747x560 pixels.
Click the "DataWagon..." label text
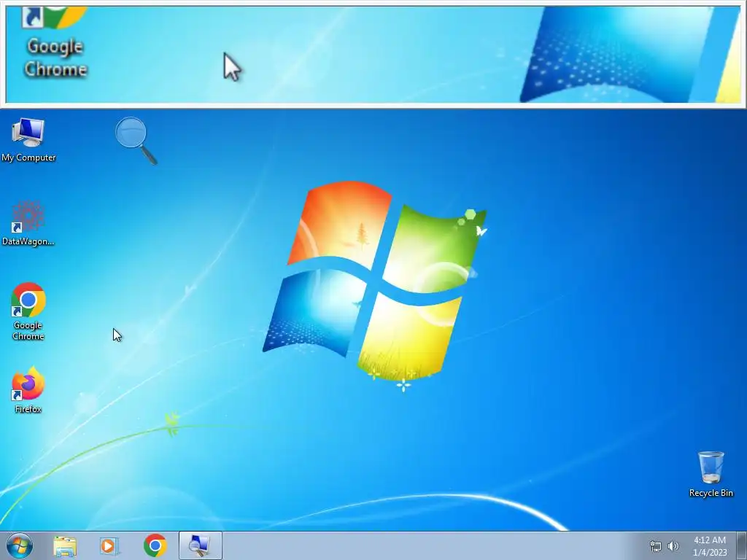(28, 241)
